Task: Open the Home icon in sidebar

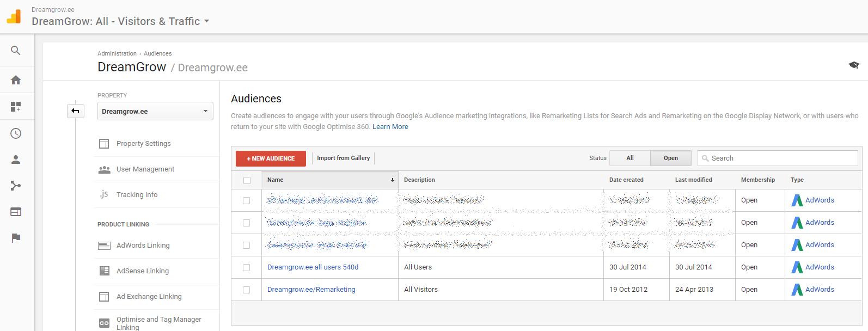Action: click(16, 80)
